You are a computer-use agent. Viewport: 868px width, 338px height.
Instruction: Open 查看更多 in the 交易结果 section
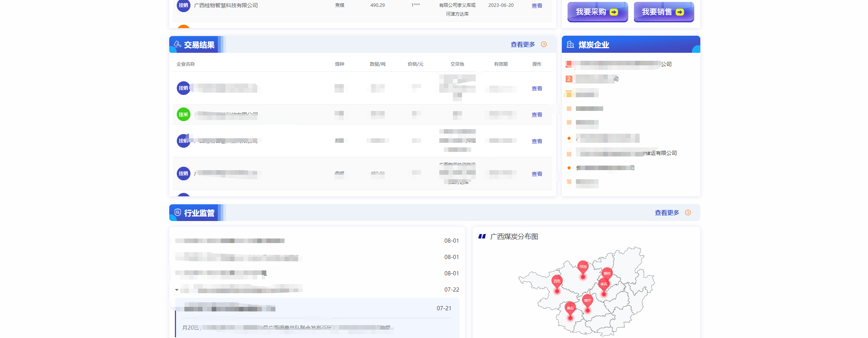coord(523,44)
